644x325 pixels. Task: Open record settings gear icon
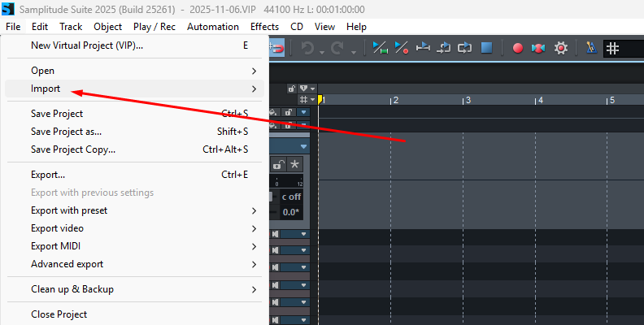click(x=561, y=48)
